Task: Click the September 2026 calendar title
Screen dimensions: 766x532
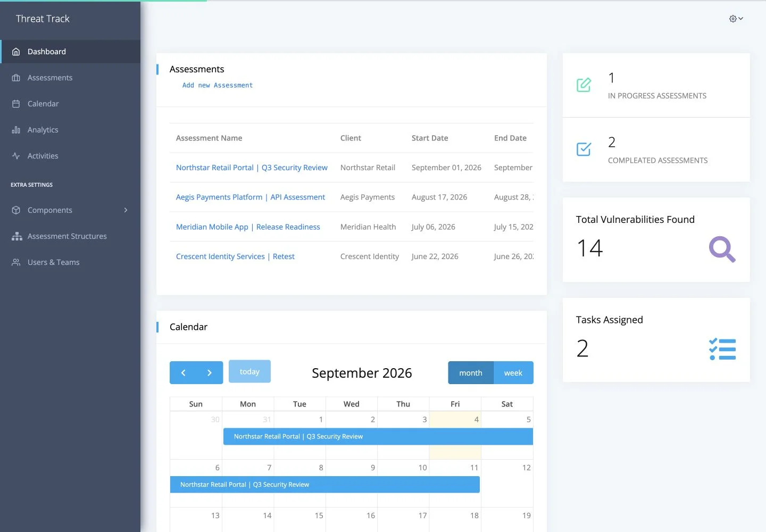Action: 362,373
